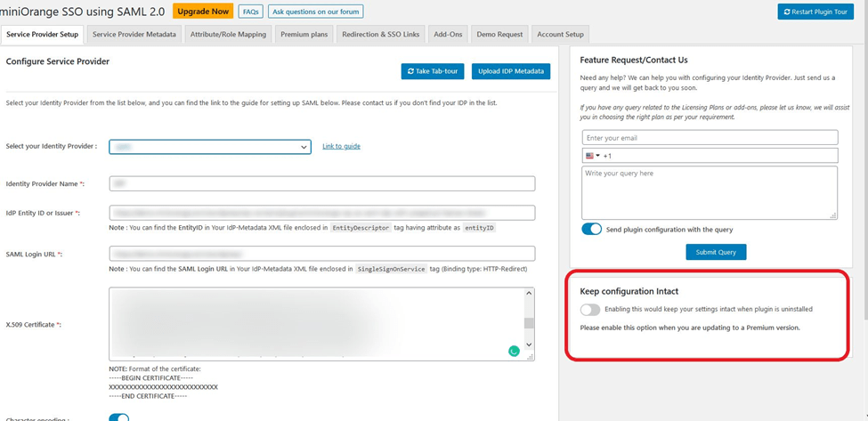Expand the Select your Identity Provider dropdown
Screen dimensions: 868x421
(x=210, y=147)
